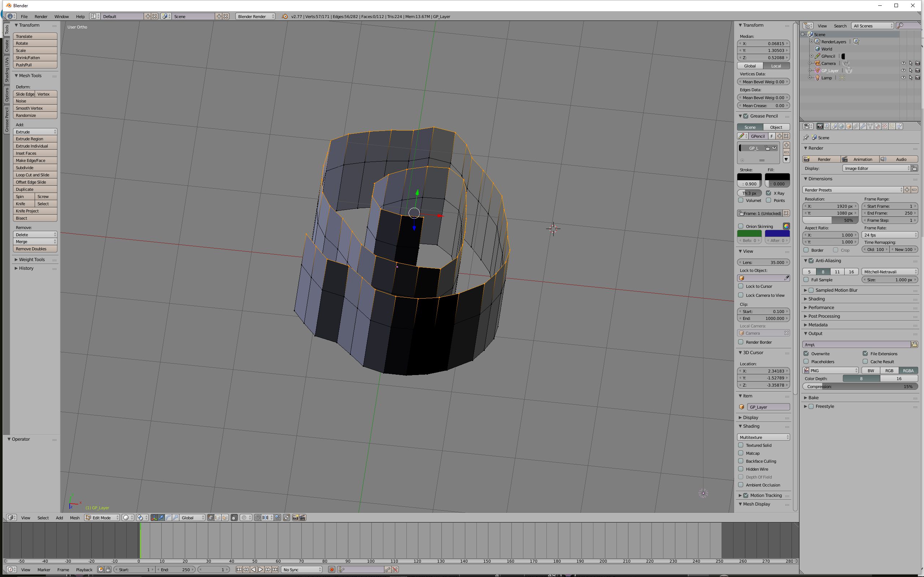
Task: Click the timeline record keyframe button
Action: [x=331, y=570]
